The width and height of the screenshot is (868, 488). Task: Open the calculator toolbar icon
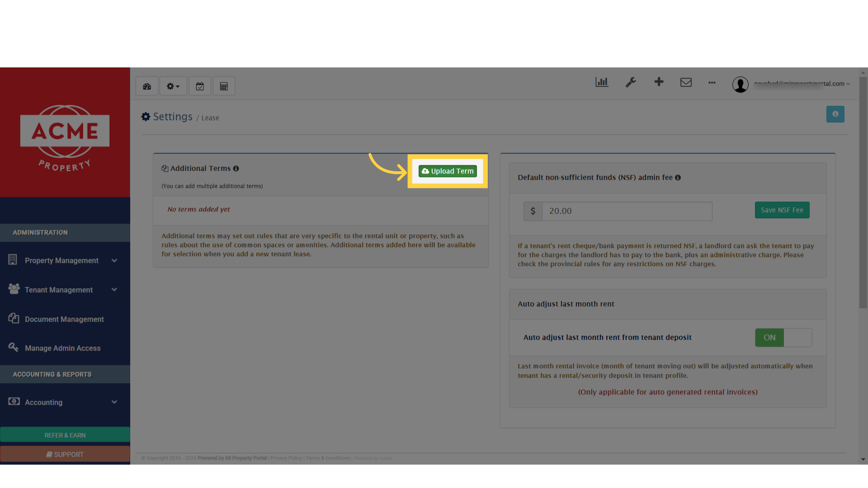pos(224,86)
